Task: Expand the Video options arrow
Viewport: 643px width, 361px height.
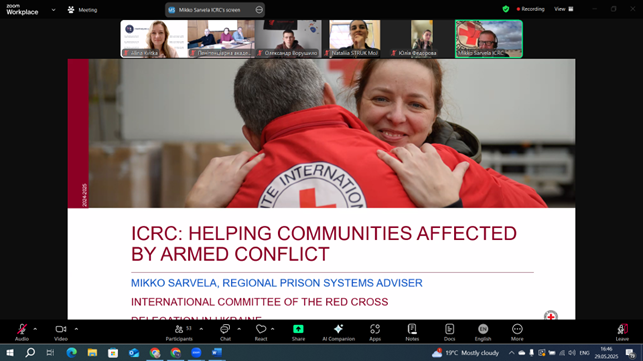Action: click(76, 329)
